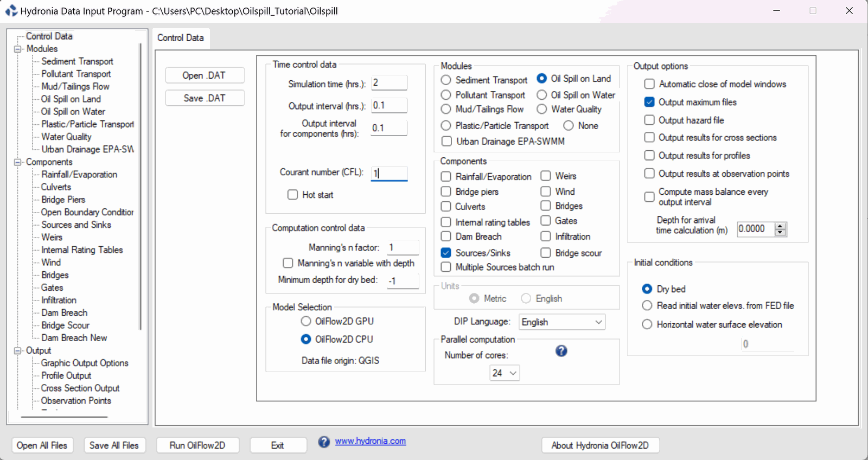Open Observation Points tree item
Viewport: 868px width, 460px height.
(x=76, y=401)
